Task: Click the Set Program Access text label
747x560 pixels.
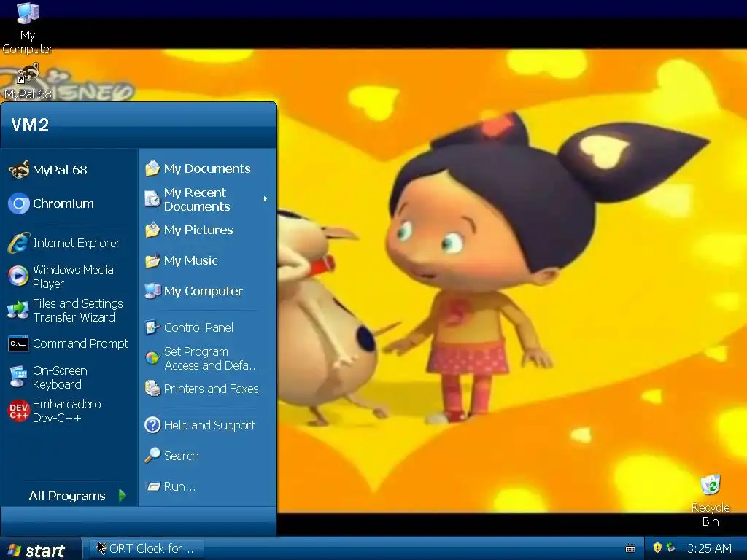Action: (212, 359)
